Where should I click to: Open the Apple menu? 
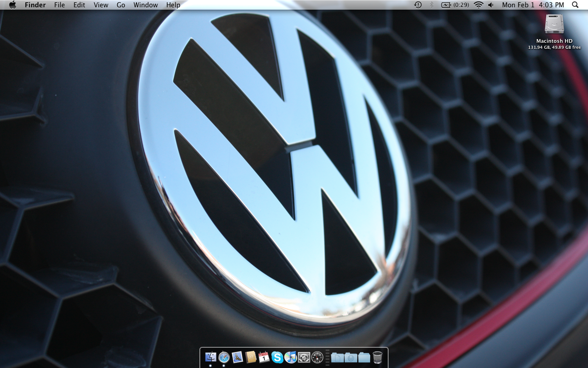coord(12,5)
